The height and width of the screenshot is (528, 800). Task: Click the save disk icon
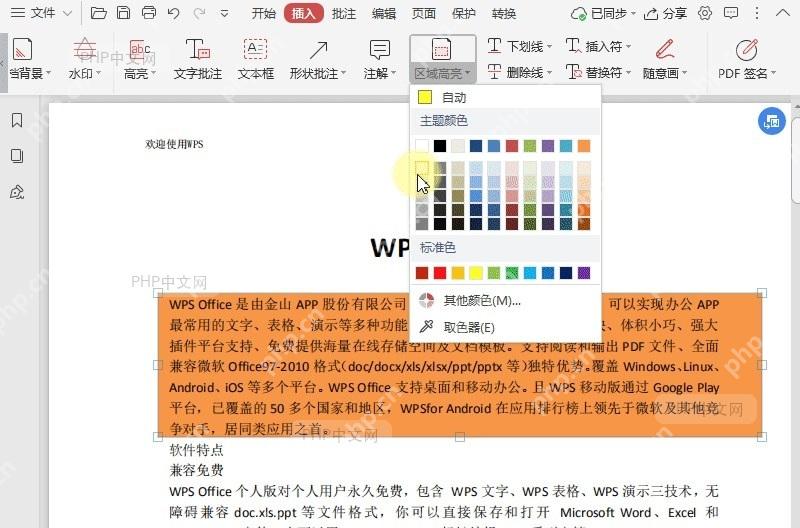coord(123,13)
